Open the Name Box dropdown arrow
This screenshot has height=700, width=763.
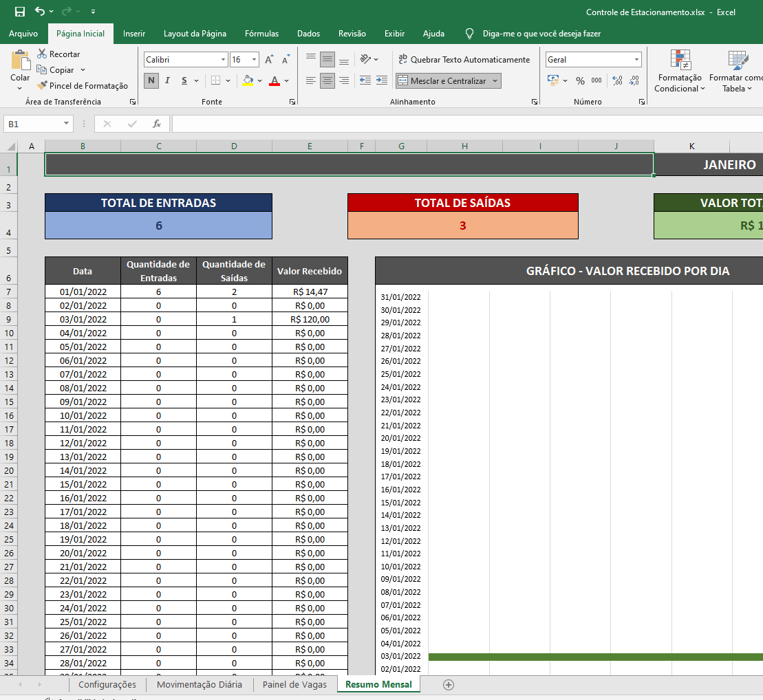click(x=67, y=124)
